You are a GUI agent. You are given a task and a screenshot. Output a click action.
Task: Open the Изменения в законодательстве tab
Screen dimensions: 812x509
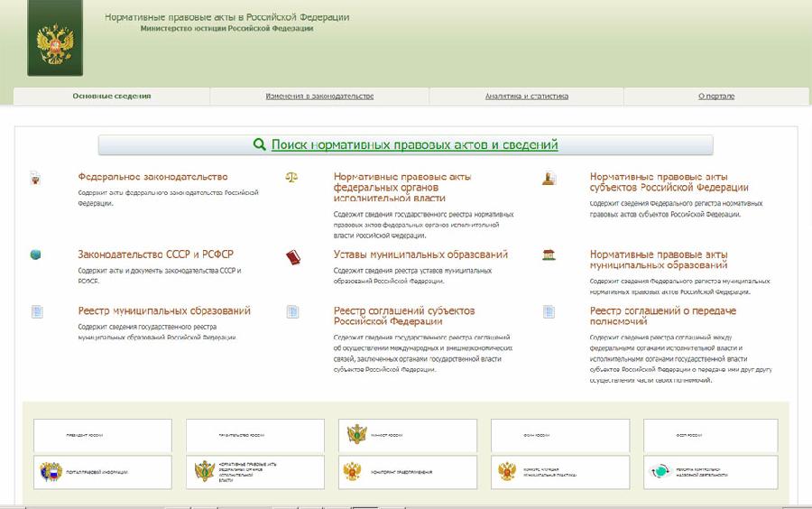click(319, 97)
